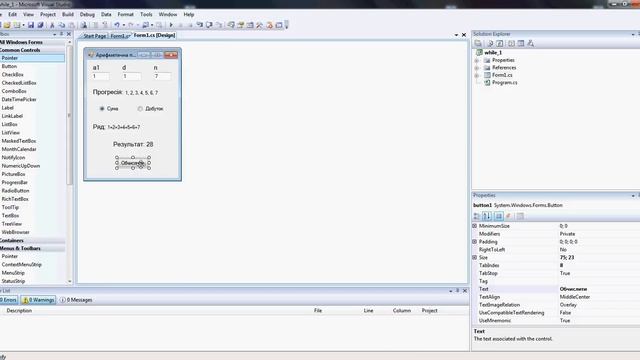Select the Обчислити button on the form designer

(x=133, y=163)
